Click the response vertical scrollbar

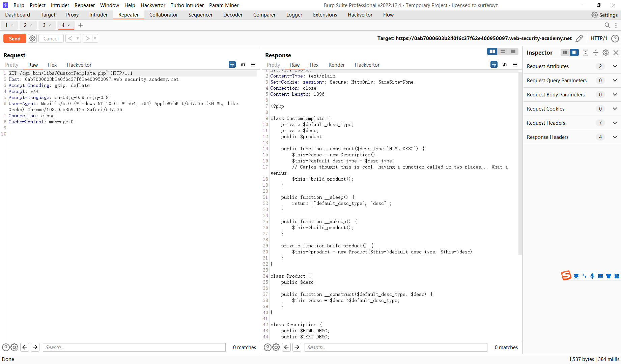[520, 163]
